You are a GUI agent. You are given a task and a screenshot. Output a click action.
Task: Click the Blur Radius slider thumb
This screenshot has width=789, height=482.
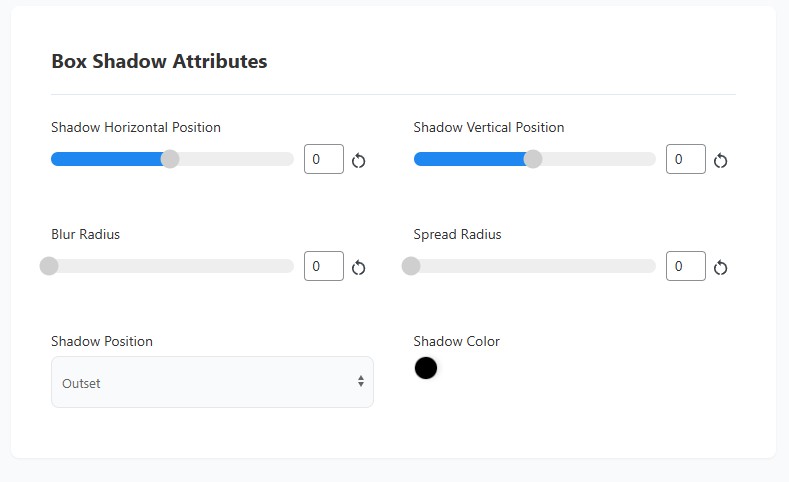(49, 266)
